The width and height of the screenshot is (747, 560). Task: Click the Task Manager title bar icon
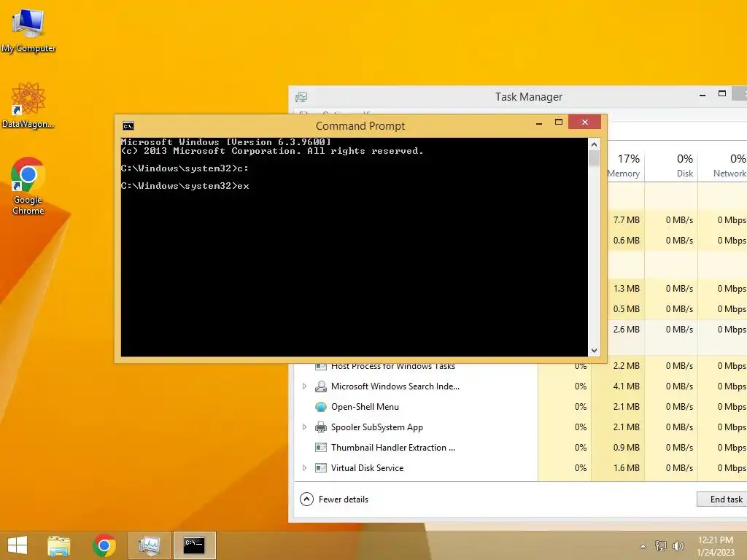[301, 97]
